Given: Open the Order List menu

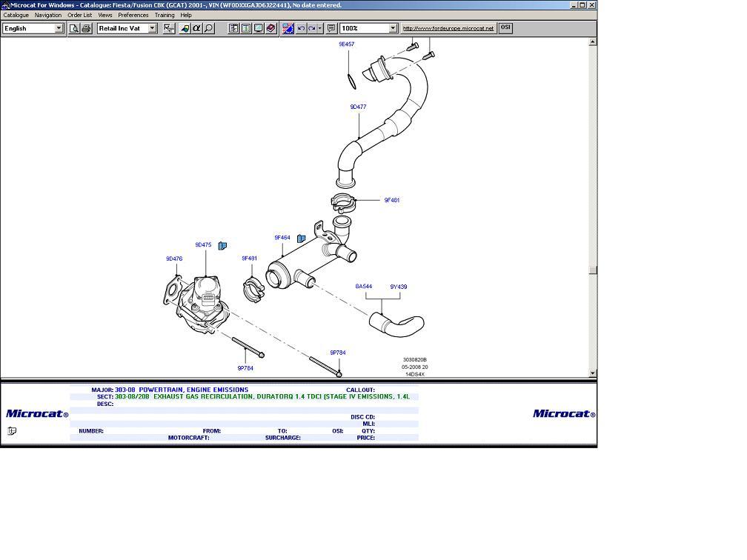Looking at the screenshot, I should tap(80, 15).
